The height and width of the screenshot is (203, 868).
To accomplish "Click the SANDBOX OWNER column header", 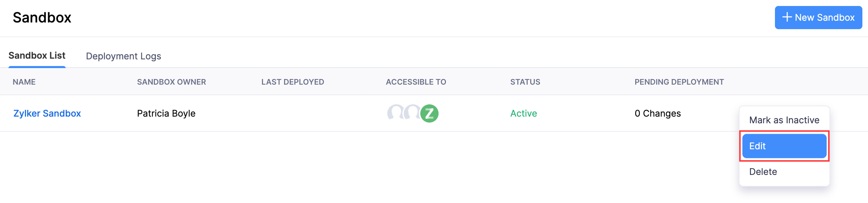I will (x=171, y=82).
